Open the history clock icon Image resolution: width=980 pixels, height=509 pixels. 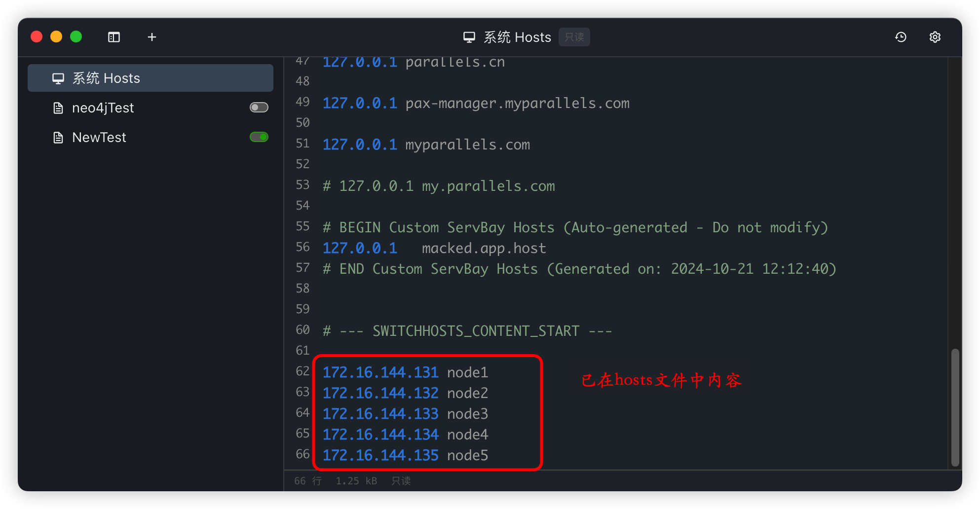pos(901,37)
